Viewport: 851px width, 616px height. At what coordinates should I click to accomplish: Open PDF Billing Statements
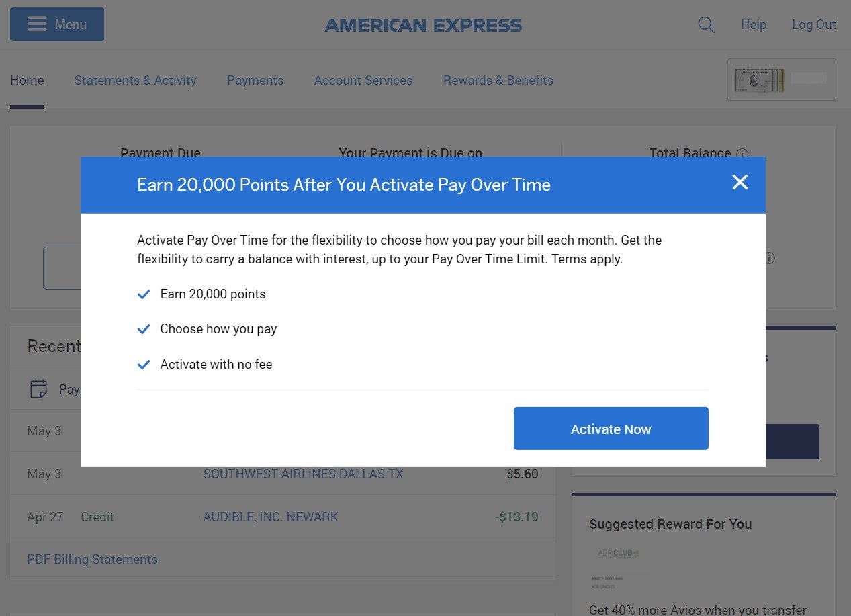[x=92, y=559]
